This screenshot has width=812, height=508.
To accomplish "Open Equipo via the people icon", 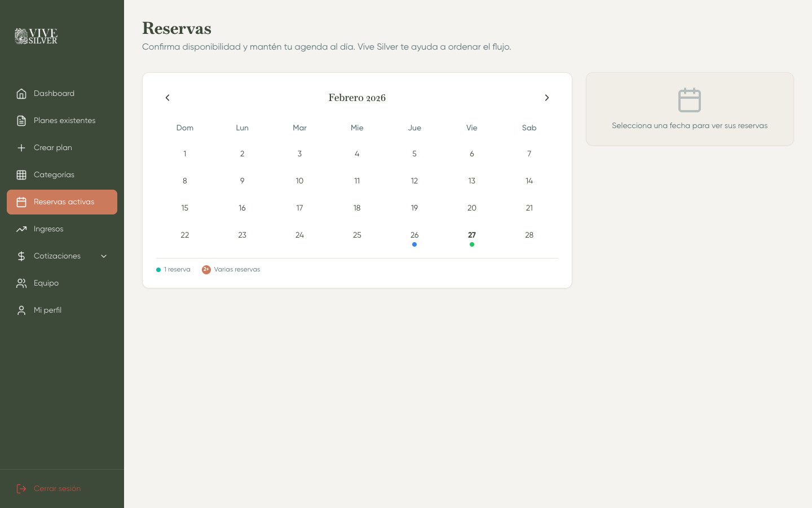I will (x=21, y=283).
